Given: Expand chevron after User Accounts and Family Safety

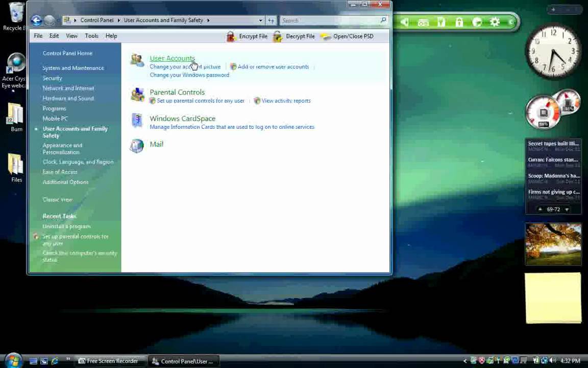Looking at the screenshot, I should click(208, 20).
